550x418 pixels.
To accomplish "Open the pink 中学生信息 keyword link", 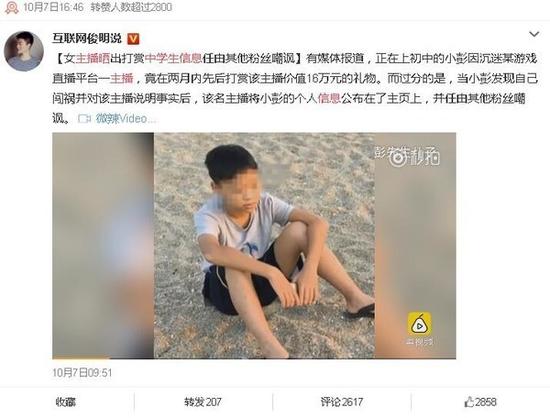I will 173,58.
